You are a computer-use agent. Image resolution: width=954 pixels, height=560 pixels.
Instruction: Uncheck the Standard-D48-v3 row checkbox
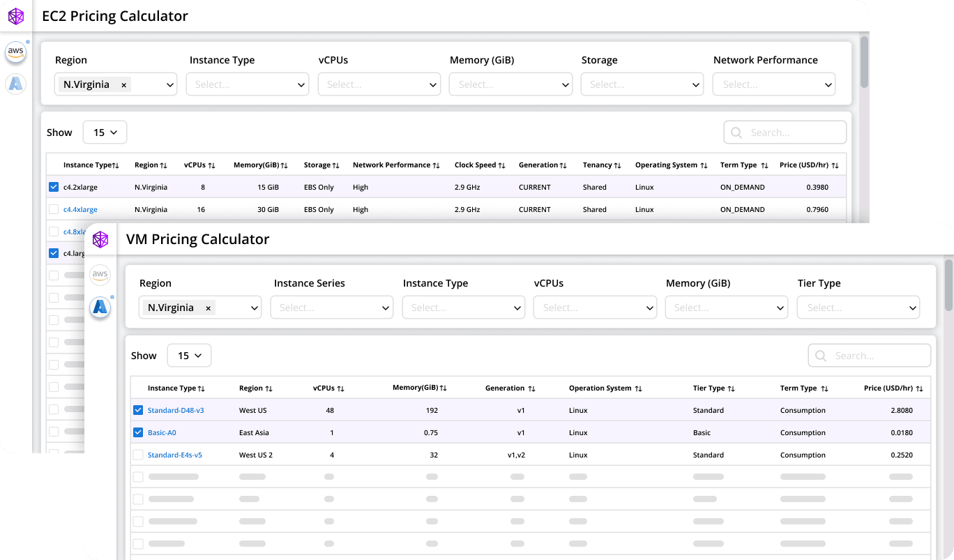(x=138, y=410)
